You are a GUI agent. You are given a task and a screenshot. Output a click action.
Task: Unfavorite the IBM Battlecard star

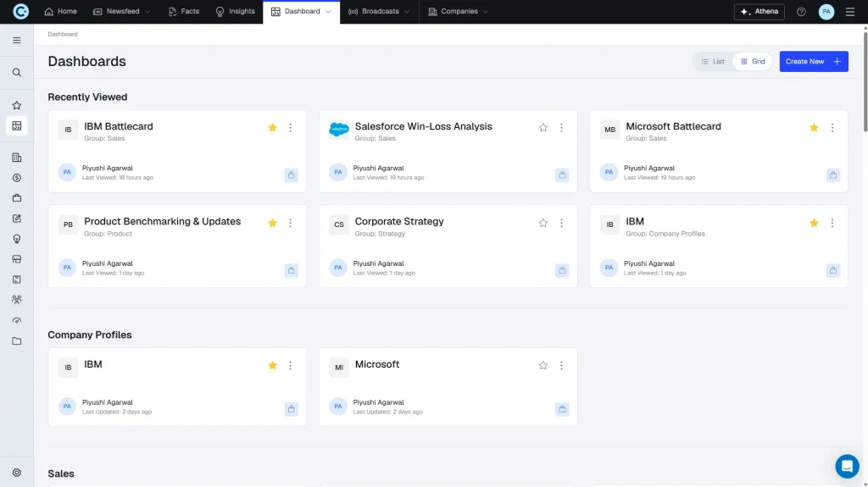coord(272,128)
